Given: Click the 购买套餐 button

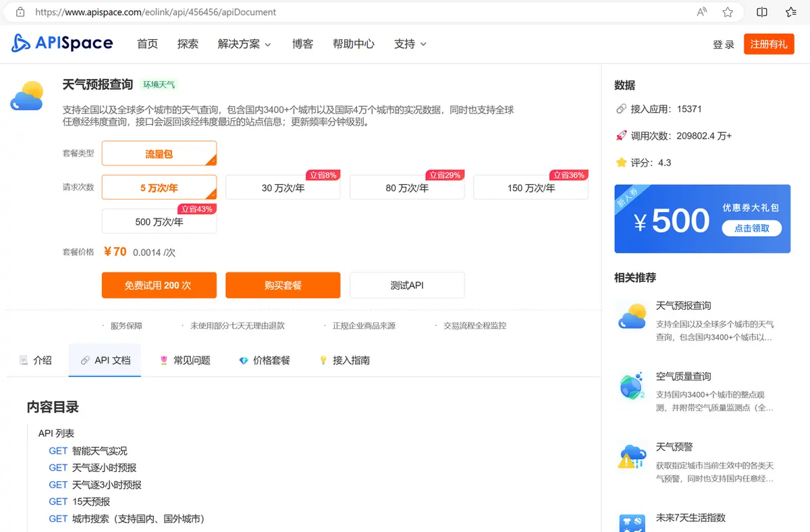Looking at the screenshot, I should (x=283, y=285).
